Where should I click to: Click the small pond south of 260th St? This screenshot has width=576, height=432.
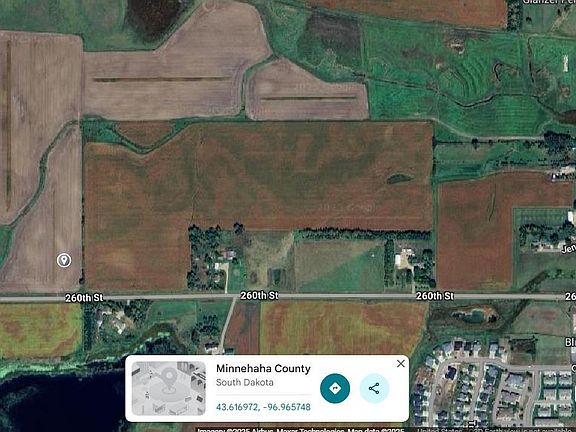tap(472, 315)
